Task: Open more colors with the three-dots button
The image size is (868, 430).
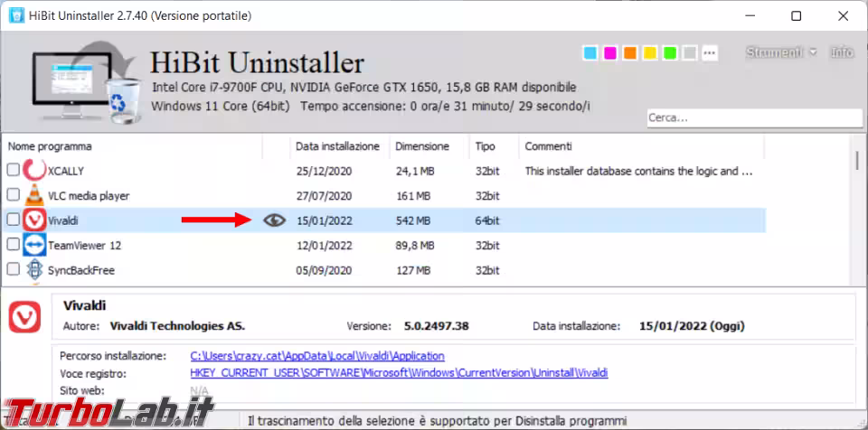Action: tap(710, 53)
